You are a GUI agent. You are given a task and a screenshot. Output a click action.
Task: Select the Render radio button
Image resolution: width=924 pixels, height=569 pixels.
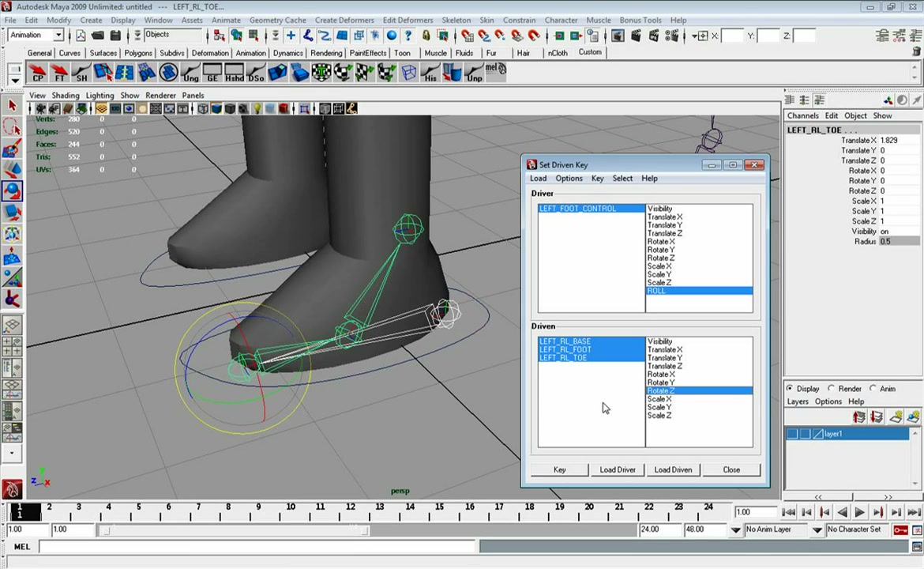[831, 389]
